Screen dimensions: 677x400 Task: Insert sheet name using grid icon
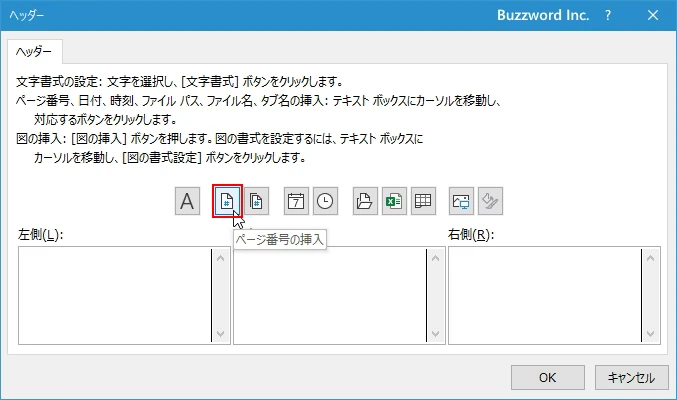pos(423,201)
